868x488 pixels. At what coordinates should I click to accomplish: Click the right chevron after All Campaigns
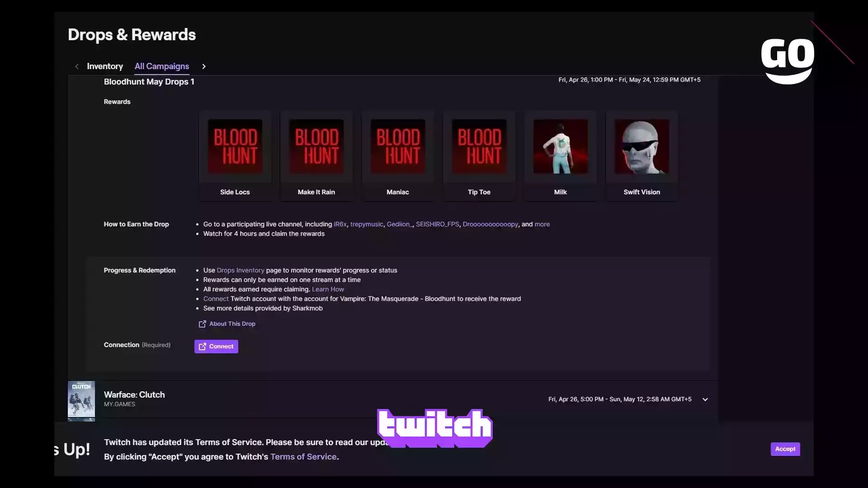point(204,66)
